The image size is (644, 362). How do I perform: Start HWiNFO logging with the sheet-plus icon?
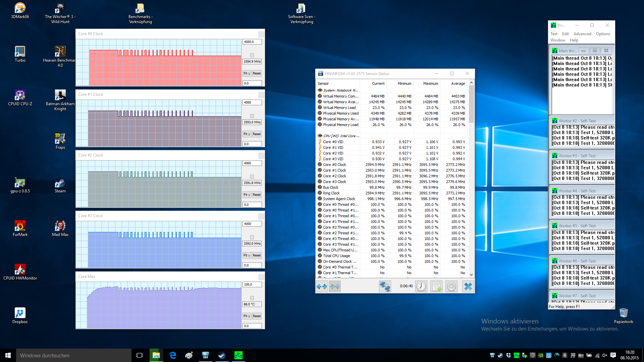[x=436, y=286]
